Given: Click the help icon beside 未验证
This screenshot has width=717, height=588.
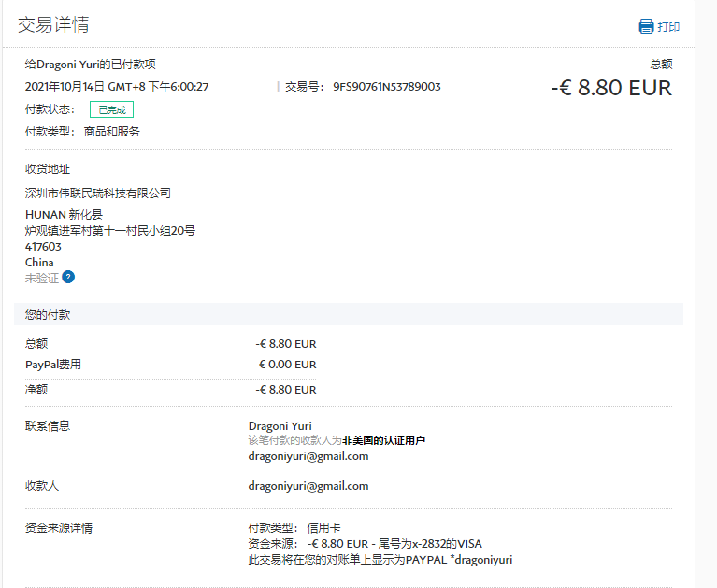Looking at the screenshot, I should [x=68, y=277].
